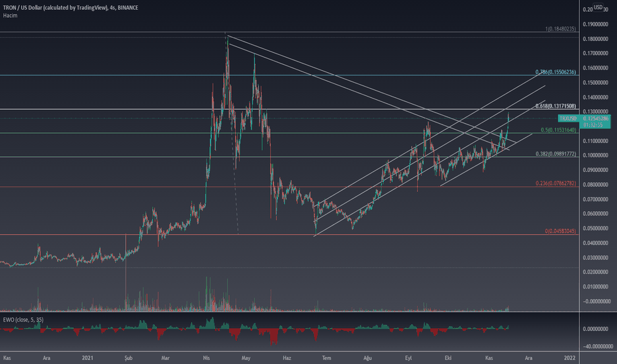Select Fibonacci level 0.786(0.15506236) label
This screenshot has height=364, width=617.
point(555,72)
